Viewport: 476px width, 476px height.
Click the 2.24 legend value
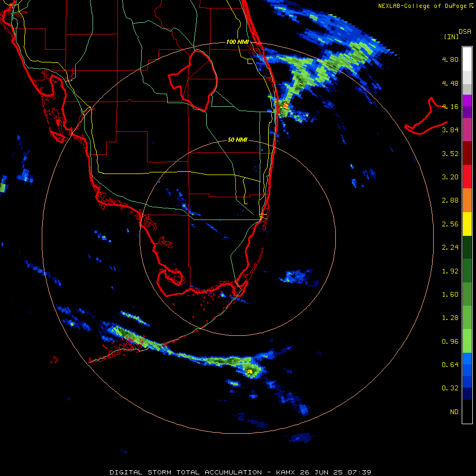tap(450, 248)
